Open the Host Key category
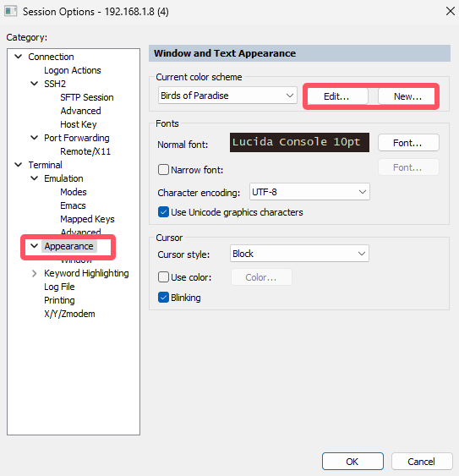459x476 pixels. 79,124
